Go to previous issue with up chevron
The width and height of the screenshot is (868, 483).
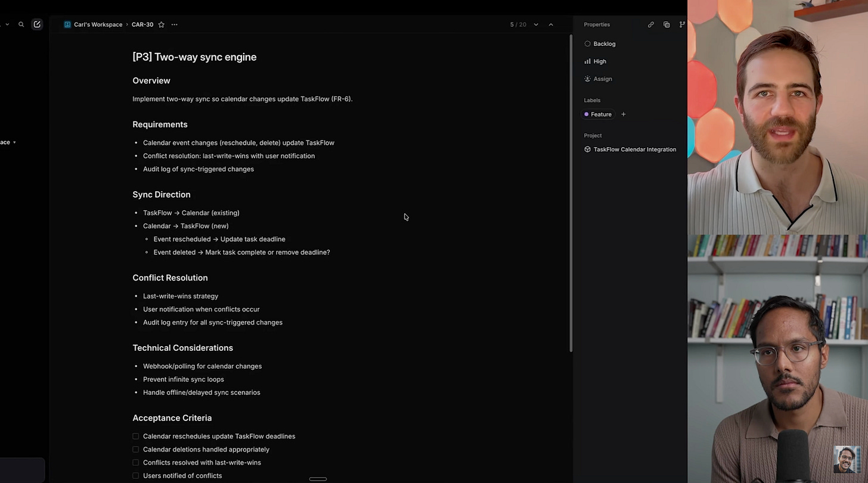(551, 24)
